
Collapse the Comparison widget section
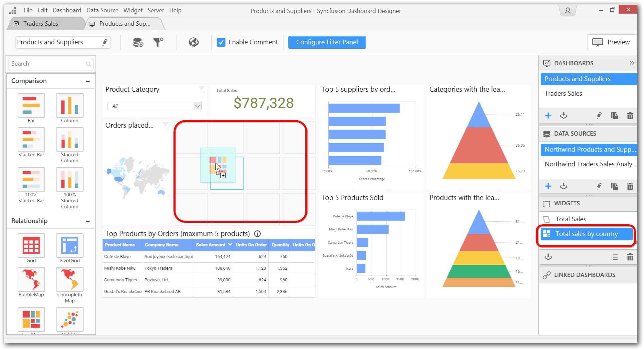[x=88, y=81]
